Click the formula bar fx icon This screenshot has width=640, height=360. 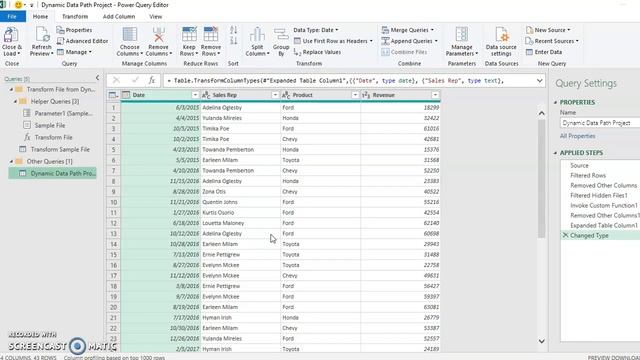(152, 80)
